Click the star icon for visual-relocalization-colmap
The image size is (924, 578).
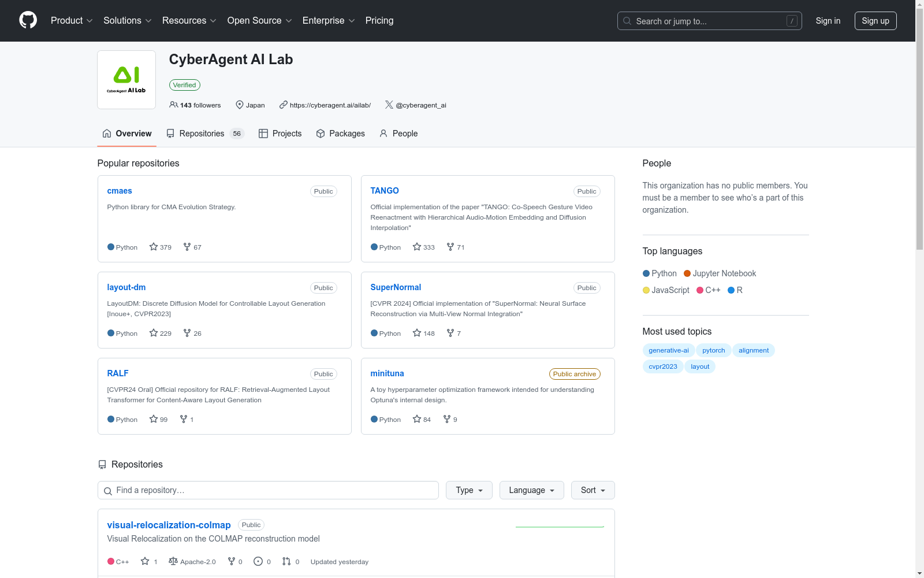tap(145, 561)
